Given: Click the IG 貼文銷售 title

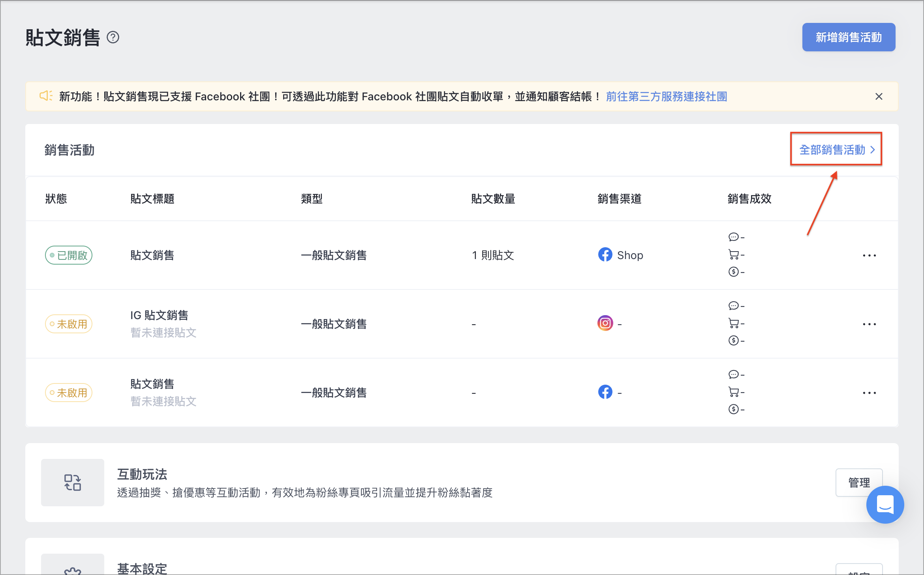Looking at the screenshot, I should click(x=159, y=315).
